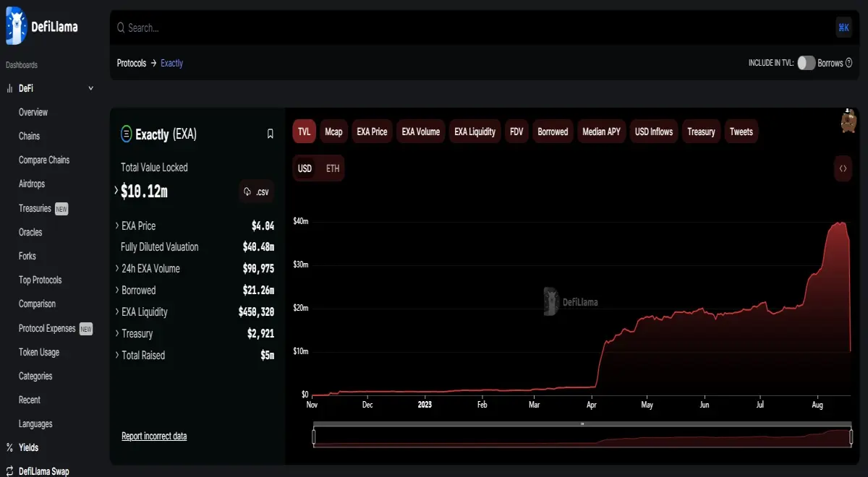Open the Recent sidebar page
Viewport: 868px width, 477px height.
pos(30,400)
